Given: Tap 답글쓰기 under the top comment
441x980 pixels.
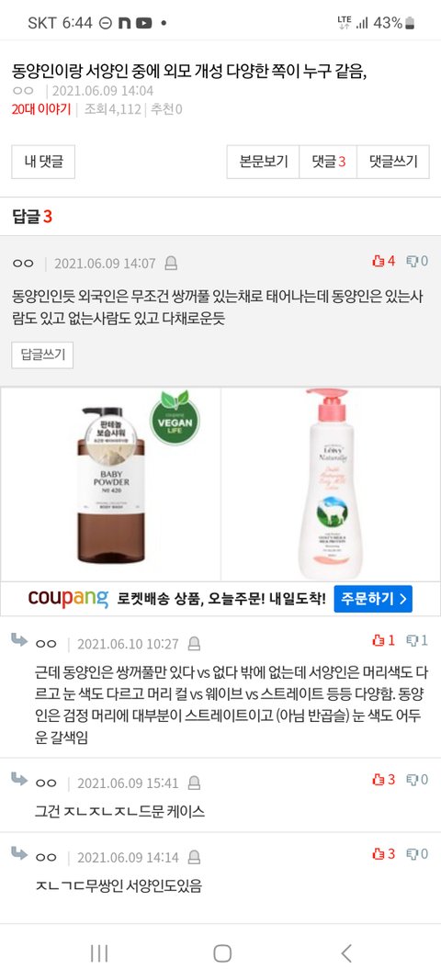Looking at the screenshot, I should click(42, 355).
